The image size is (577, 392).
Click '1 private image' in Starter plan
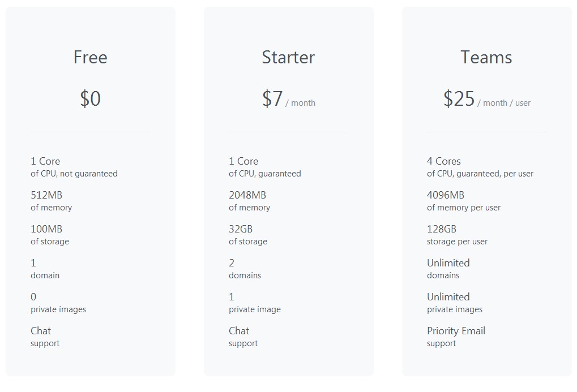pyautogui.click(x=255, y=303)
